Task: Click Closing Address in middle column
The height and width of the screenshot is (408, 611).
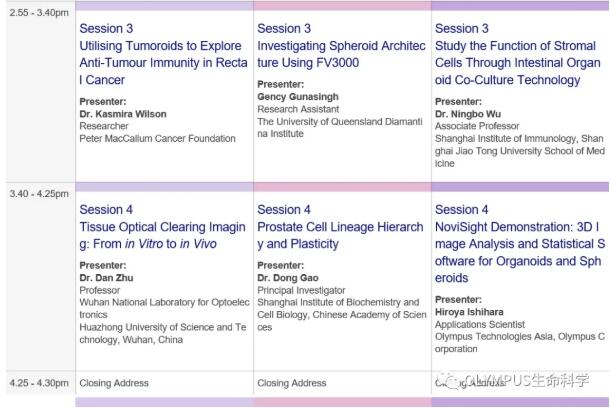Action: pos(291,383)
